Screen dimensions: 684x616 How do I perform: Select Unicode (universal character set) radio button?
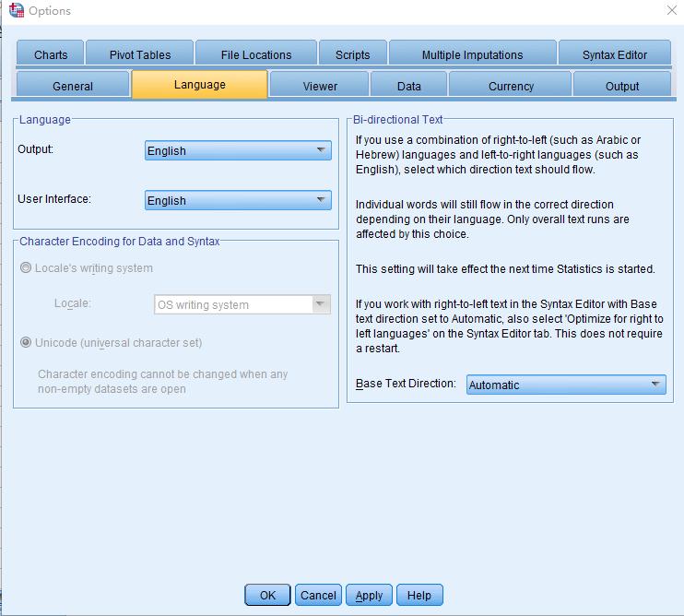pyautogui.click(x=26, y=342)
